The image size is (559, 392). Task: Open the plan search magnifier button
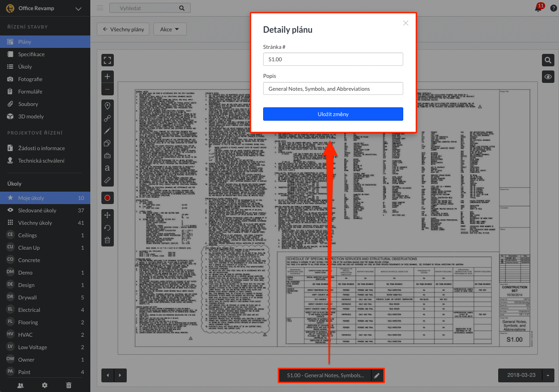(x=548, y=60)
